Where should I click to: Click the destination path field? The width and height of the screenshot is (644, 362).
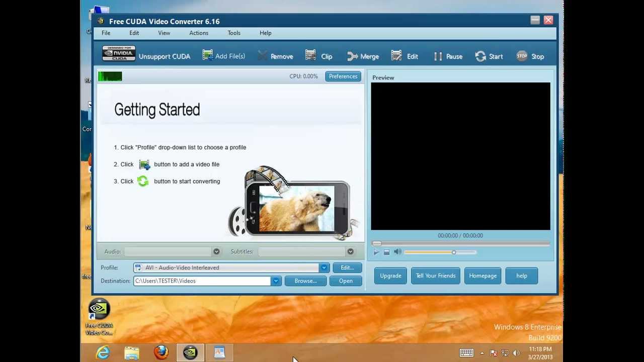202,281
